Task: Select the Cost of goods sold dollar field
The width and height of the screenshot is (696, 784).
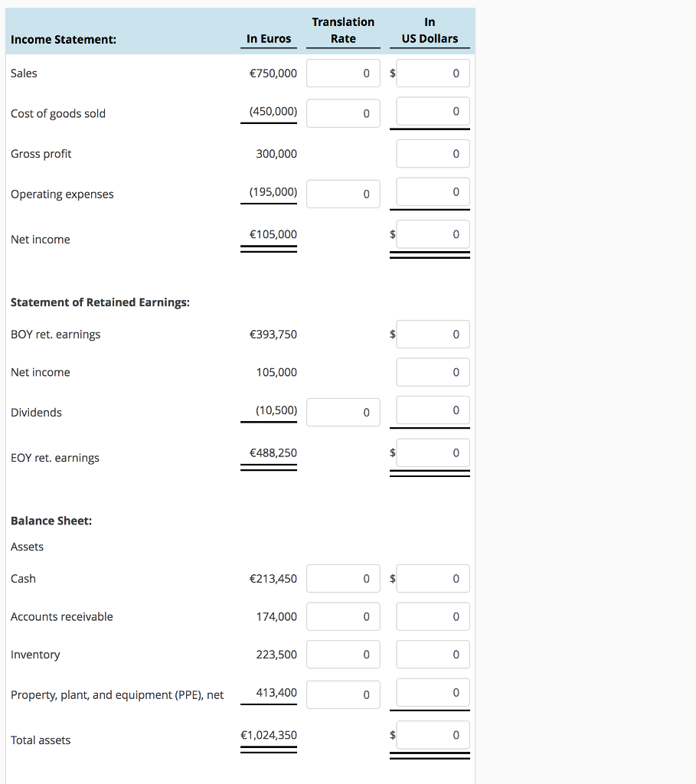Action: [433, 111]
